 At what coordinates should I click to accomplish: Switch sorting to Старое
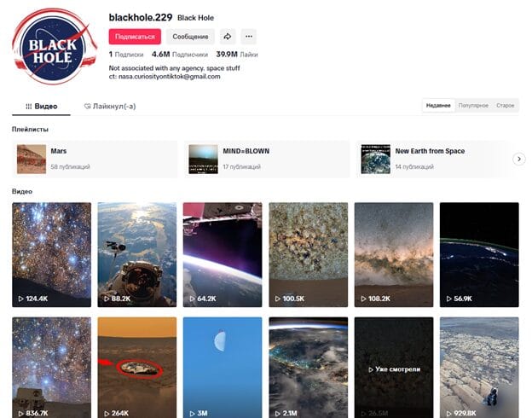pos(506,106)
